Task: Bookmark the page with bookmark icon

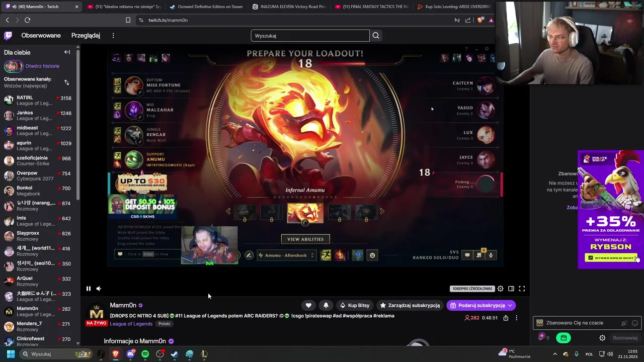Action: coord(128,20)
